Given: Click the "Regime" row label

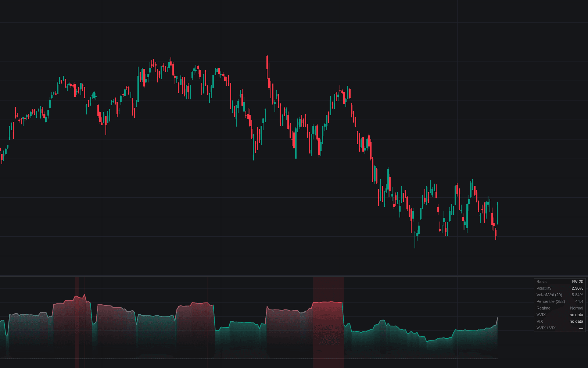Looking at the screenshot, I should coord(544,308).
